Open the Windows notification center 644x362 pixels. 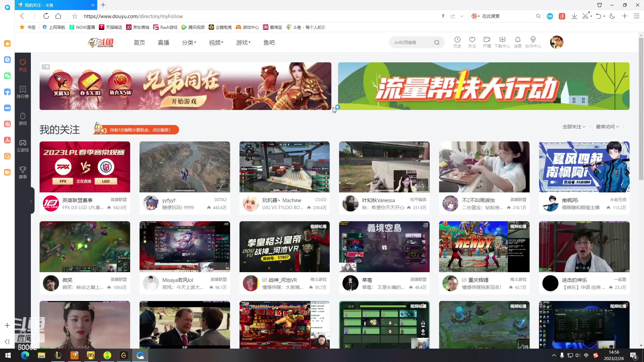[x=634, y=355]
